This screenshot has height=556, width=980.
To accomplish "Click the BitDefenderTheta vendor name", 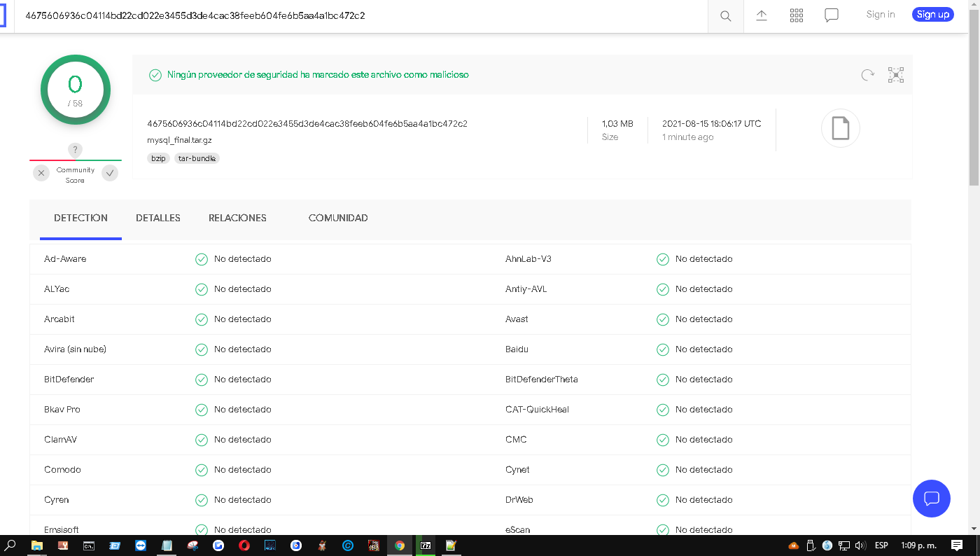I will pyautogui.click(x=542, y=380).
